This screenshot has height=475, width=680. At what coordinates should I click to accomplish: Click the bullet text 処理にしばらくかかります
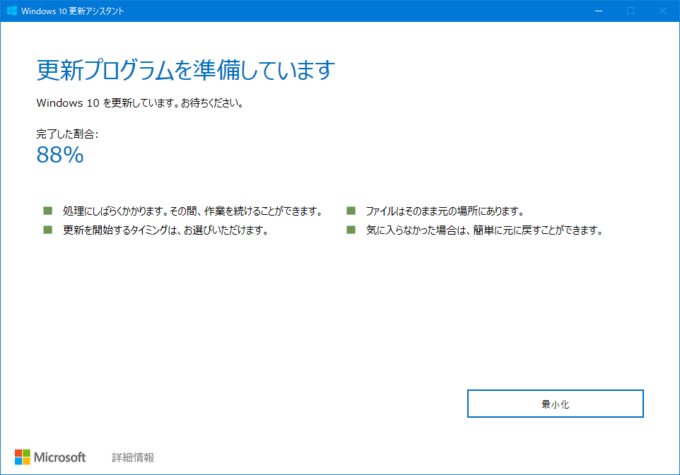(x=193, y=211)
